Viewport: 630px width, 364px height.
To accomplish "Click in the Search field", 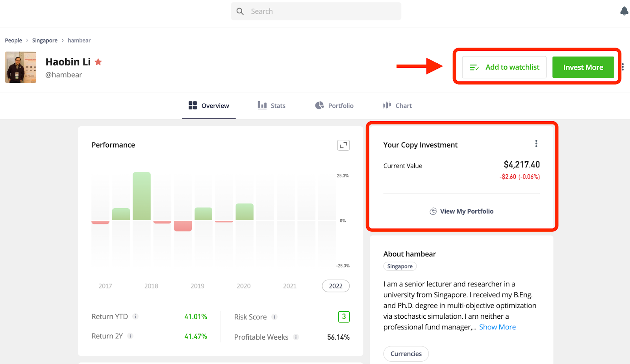I will [316, 11].
